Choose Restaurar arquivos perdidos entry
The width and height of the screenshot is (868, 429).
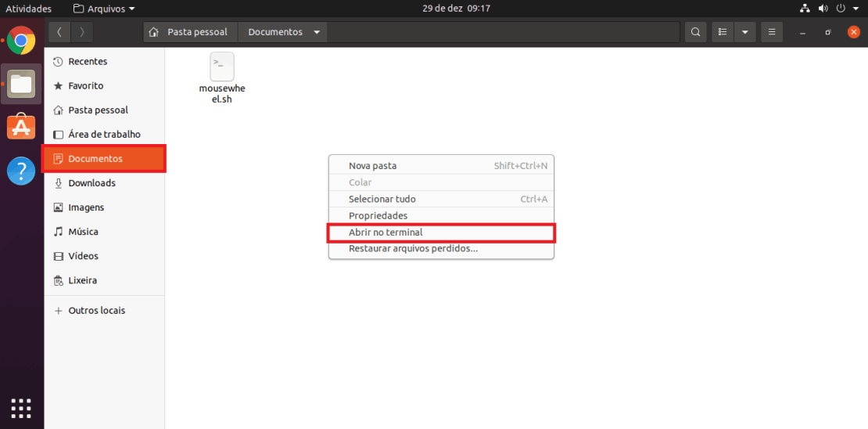click(441, 249)
